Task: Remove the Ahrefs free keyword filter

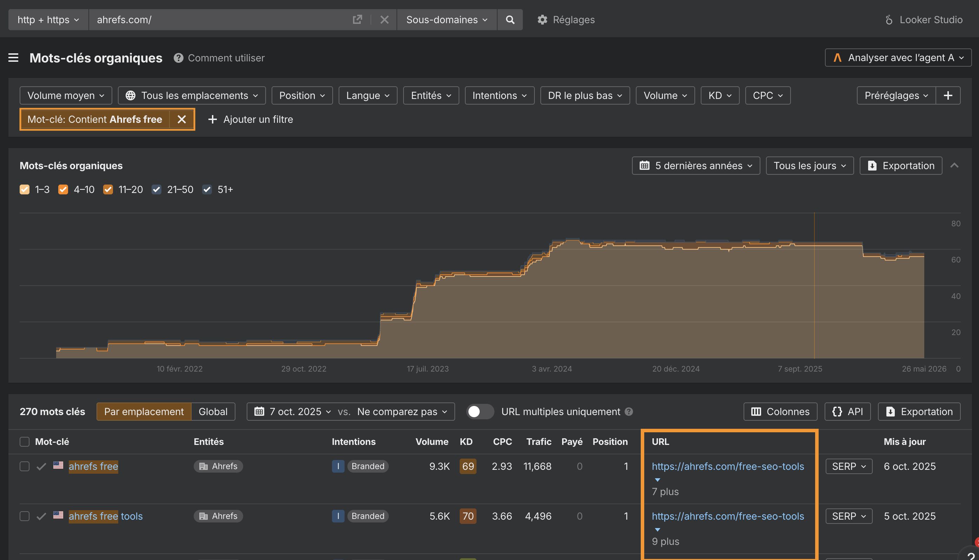Action: point(182,119)
